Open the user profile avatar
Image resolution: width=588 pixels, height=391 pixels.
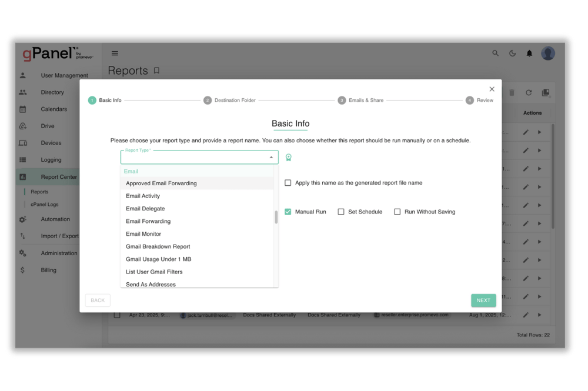coord(548,54)
